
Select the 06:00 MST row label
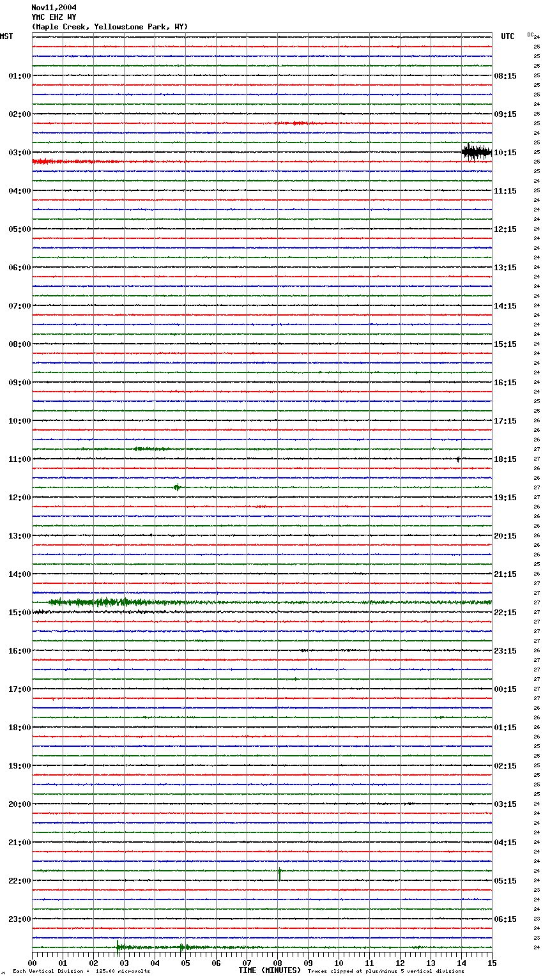20,268
